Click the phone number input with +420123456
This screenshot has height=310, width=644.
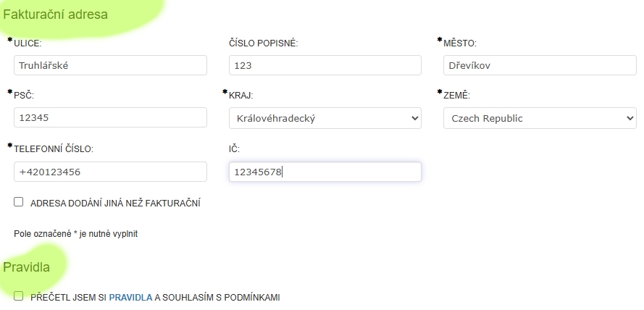coord(110,172)
